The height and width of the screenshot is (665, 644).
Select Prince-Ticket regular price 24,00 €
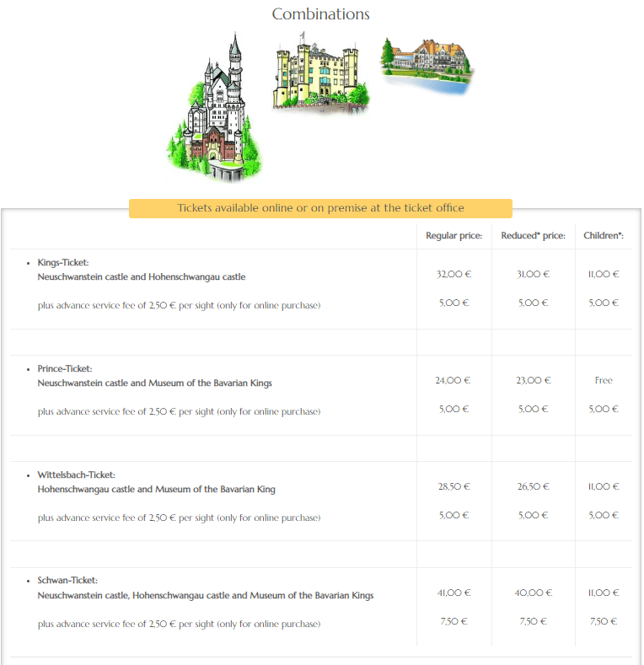tap(453, 380)
